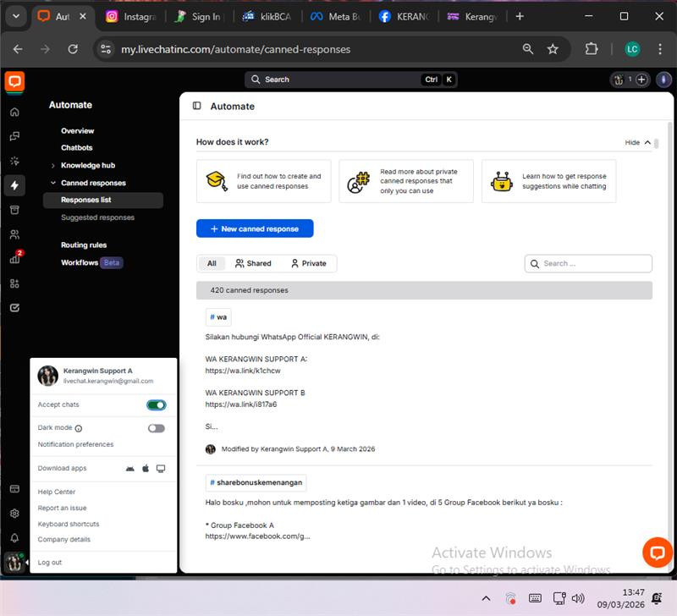Screen dimensions: 677x616
Task: Click the purple avatar in top right
Action: [663, 80]
